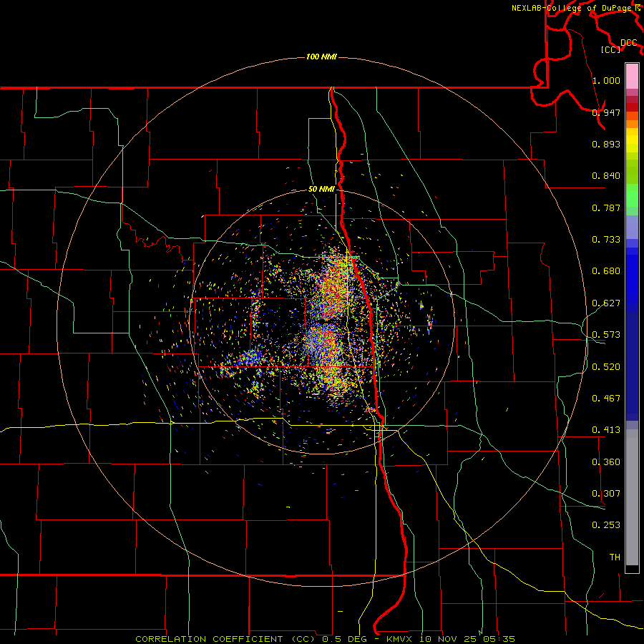The width and height of the screenshot is (644, 644).
Task: Click the [CC] legend unit label
Action: [x=611, y=49]
